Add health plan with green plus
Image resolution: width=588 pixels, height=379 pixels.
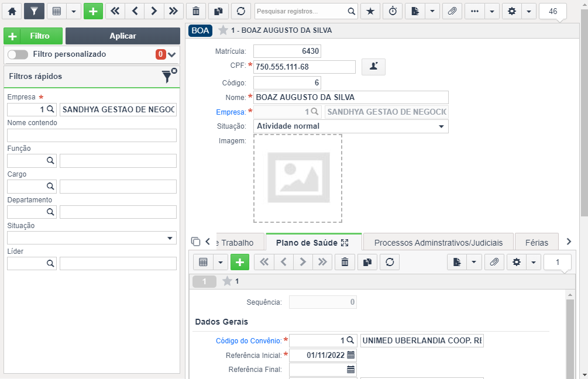240,262
